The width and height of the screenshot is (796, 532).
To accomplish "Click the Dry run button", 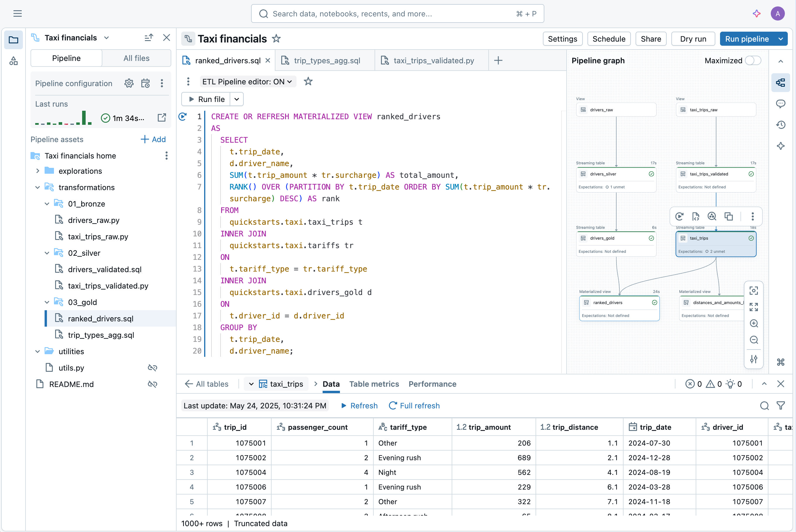I will [x=693, y=39].
